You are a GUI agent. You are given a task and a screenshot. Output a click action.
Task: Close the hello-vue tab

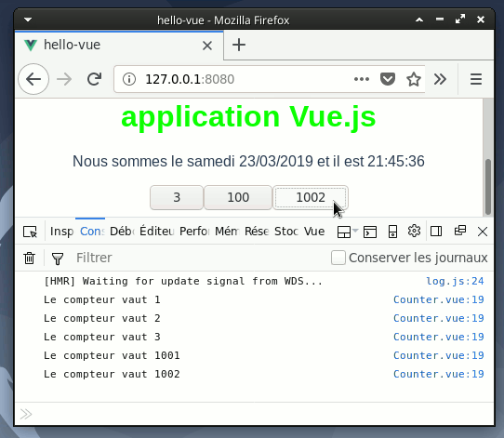click(x=207, y=46)
